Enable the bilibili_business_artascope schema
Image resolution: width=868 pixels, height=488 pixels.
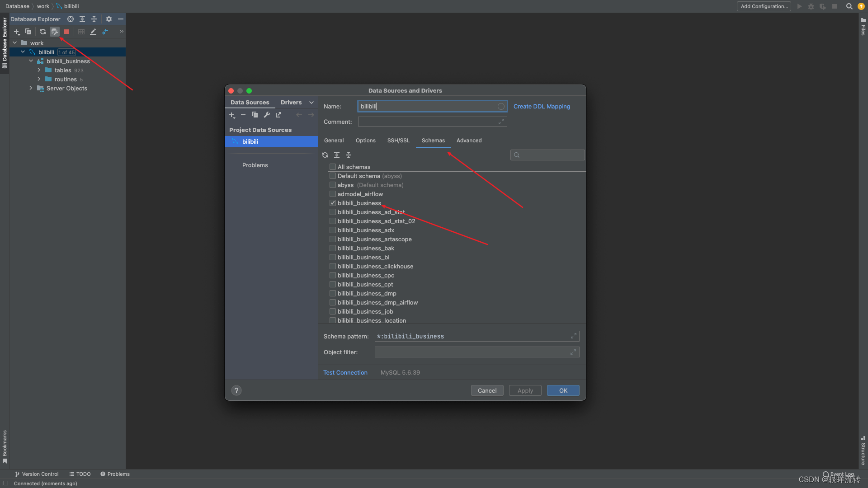tap(333, 239)
